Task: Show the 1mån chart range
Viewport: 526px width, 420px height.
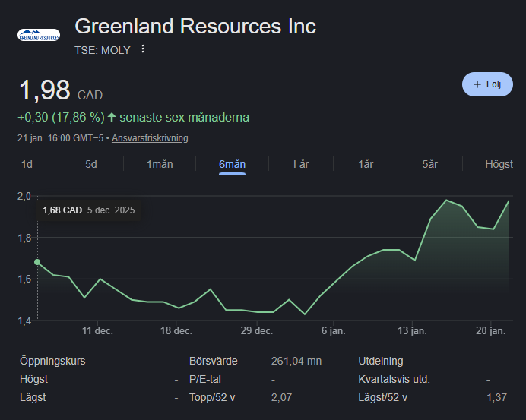Action: pyautogui.click(x=160, y=164)
